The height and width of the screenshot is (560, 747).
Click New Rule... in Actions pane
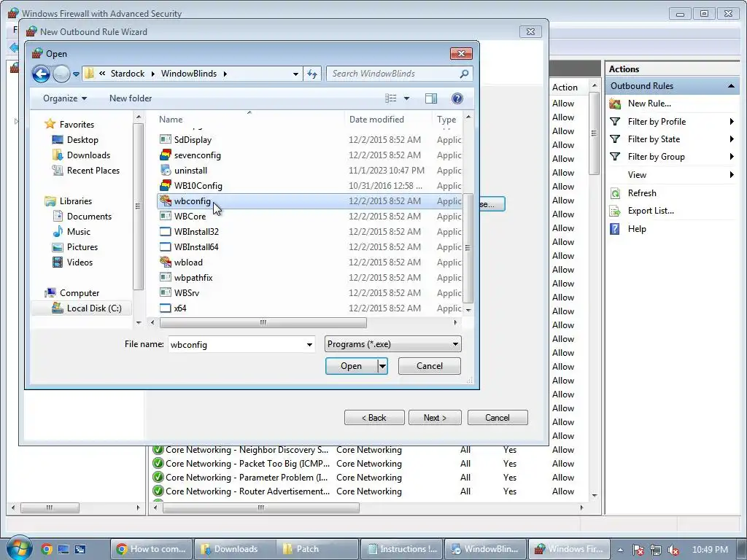tap(649, 104)
